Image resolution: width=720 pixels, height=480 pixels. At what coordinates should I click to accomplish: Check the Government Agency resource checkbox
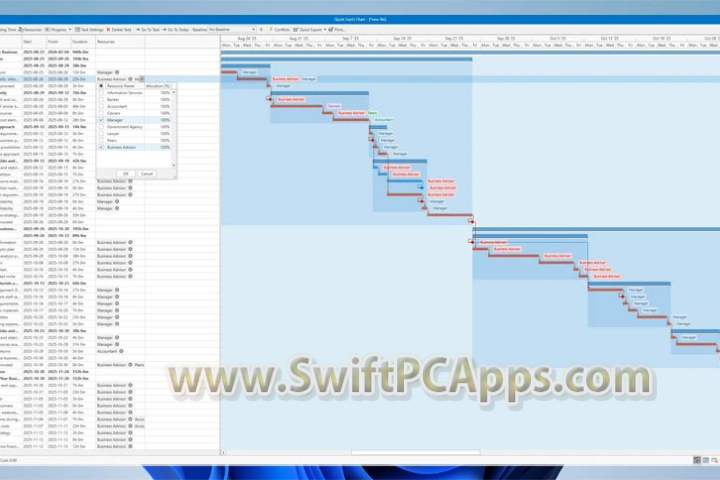tap(101, 127)
